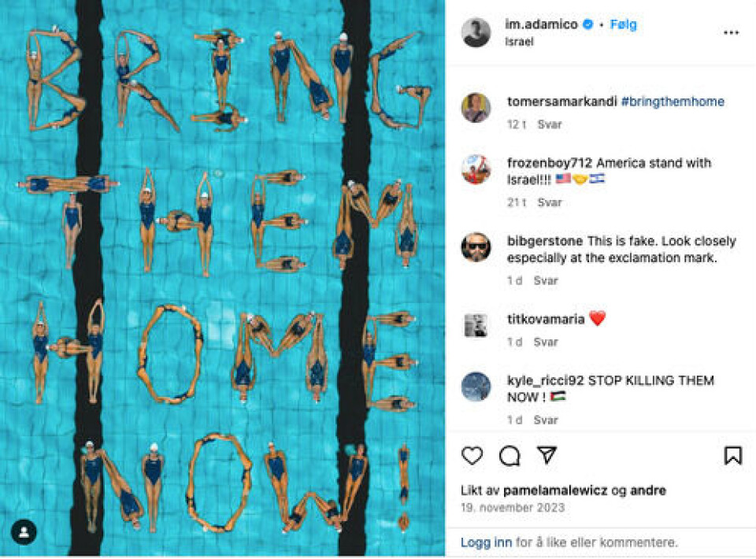756x559 pixels.
Task: Reply to tomersamarkandi's comment via Svar
Action: pyautogui.click(x=550, y=124)
